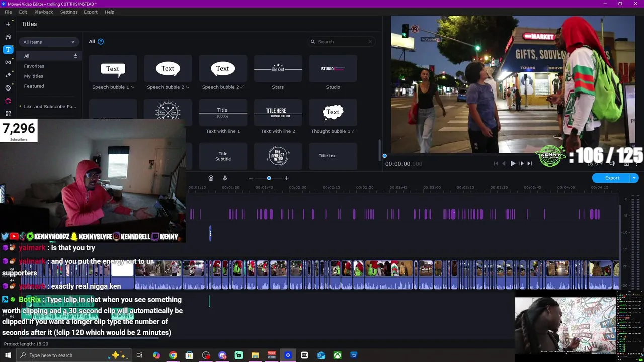
Task: Open the Export menu in menu bar
Action: pos(91,12)
